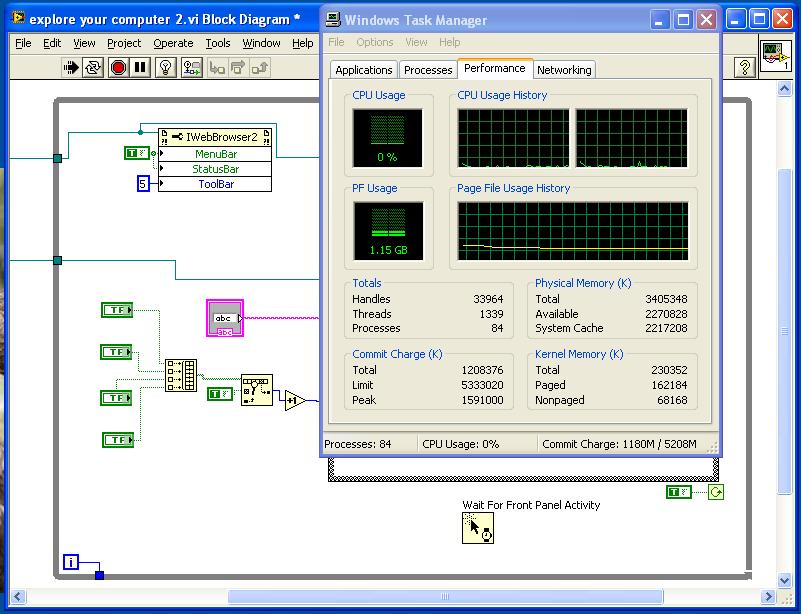Click the ToolBar property row
This screenshot has width=801, height=614.
(215, 184)
